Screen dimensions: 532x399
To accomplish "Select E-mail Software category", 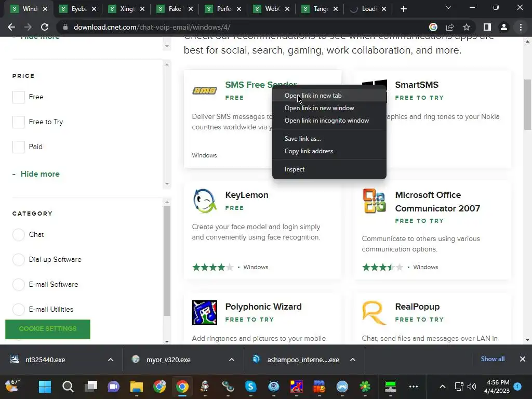I will point(19,284).
